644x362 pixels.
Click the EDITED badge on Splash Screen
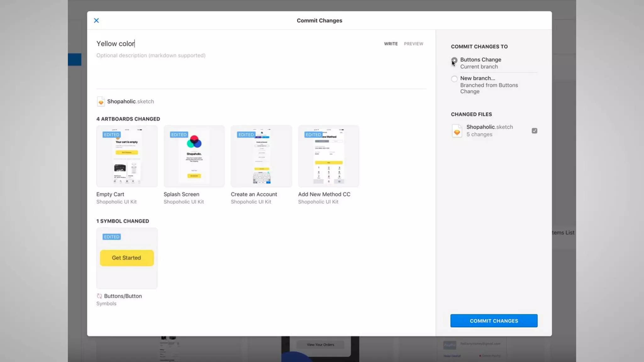[x=179, y=134]
